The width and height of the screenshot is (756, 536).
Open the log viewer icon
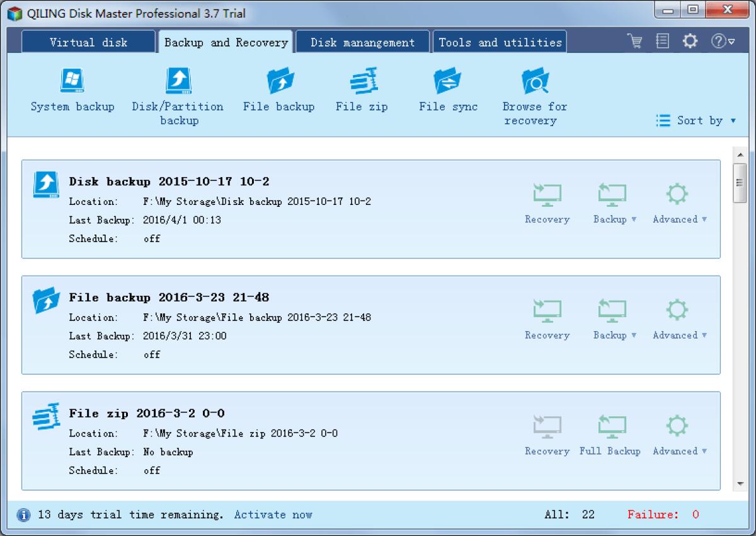tap(662, 40)
